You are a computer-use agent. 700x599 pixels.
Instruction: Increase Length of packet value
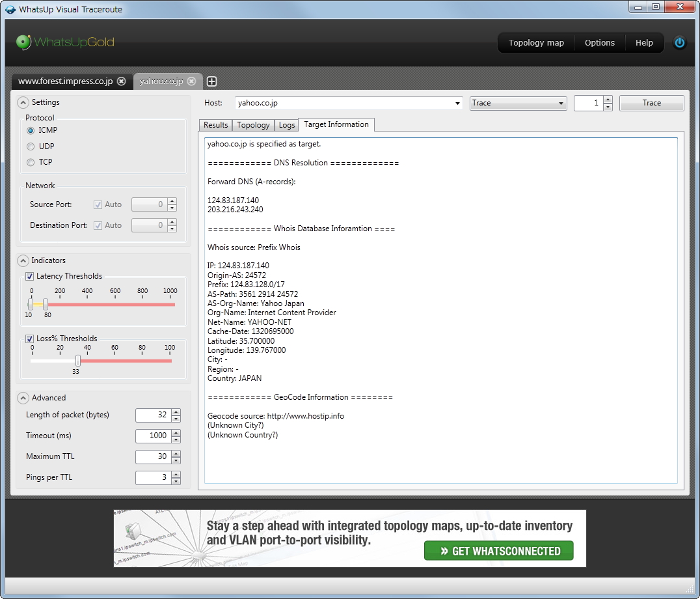pos(176,412)
